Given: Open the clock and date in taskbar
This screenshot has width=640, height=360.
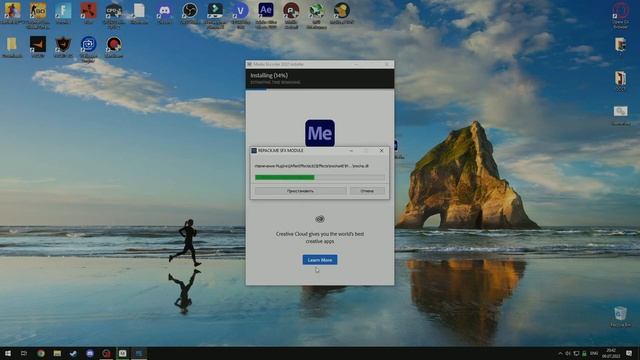Looking at the screenshot, I should (x=611, y=353).
